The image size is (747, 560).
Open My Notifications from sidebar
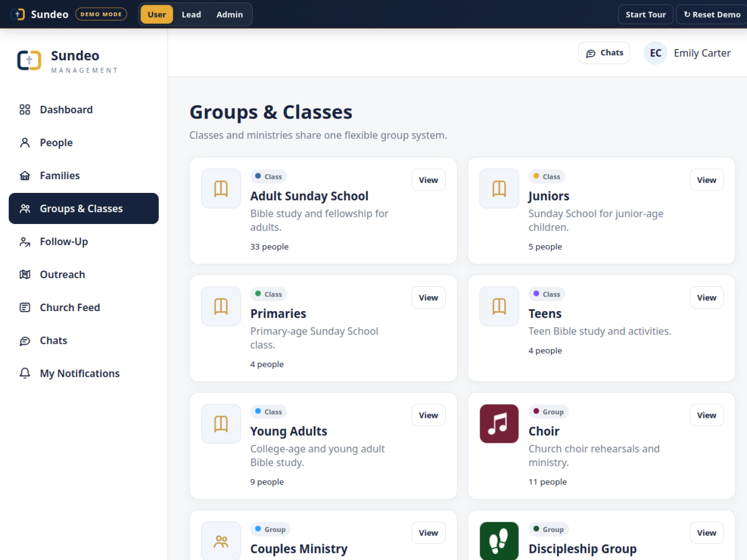pos(84,373)
